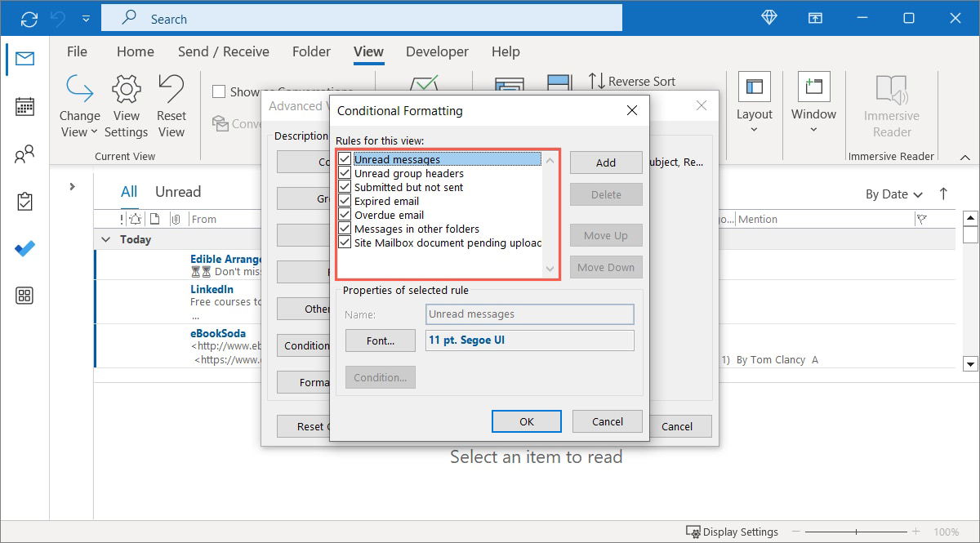Click the Font button for the selected rule
This screenshot has height=543, width=980.
(380, 340)
